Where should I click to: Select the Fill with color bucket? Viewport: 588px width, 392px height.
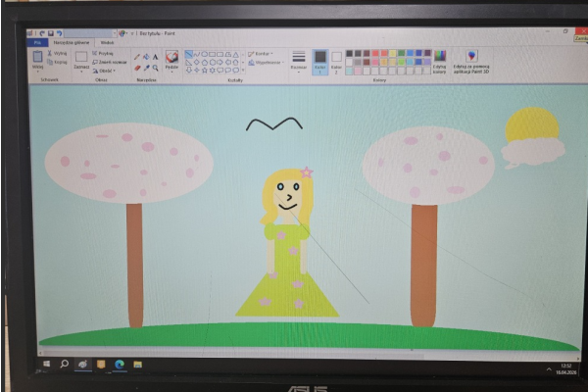click(146, 57)
